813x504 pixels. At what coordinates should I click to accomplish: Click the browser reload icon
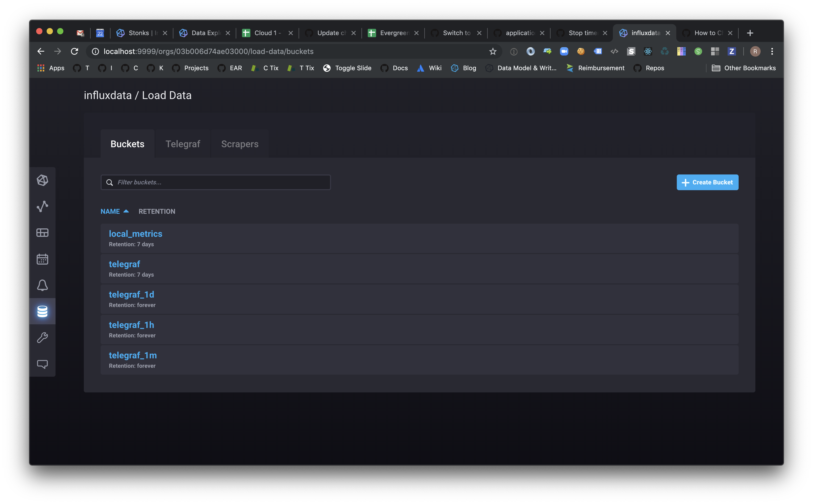pos(74,51)
